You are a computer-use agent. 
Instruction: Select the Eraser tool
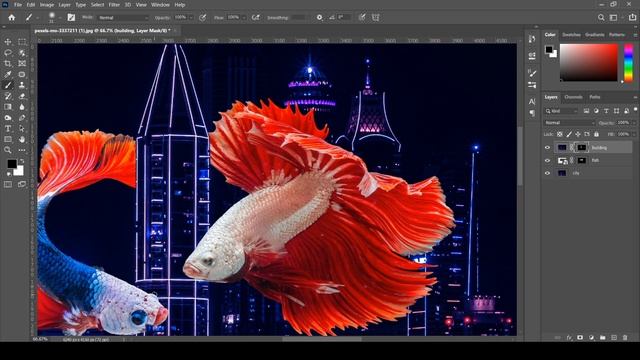pyautogui.click(x=22, y=96)
